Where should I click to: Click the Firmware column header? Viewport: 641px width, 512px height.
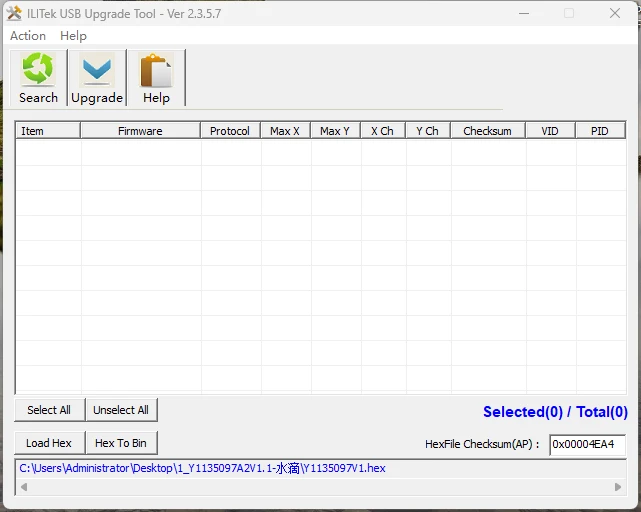(140, 131)
